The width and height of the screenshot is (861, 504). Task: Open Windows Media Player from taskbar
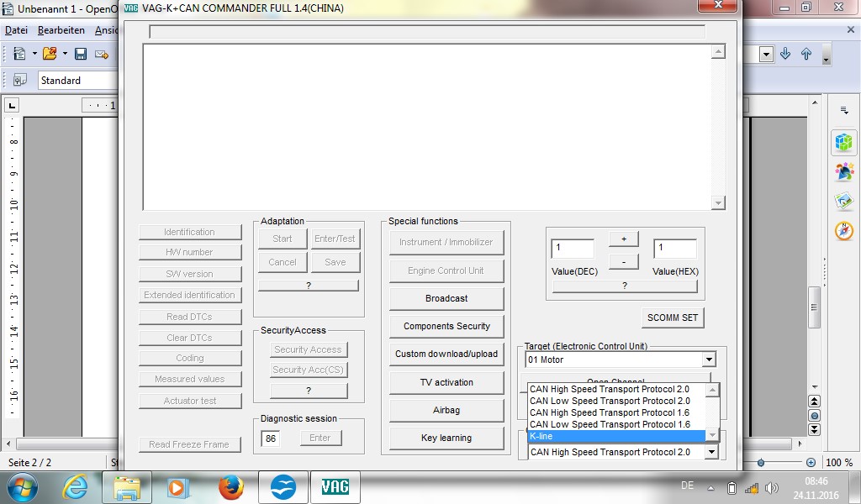coord(178,487)
